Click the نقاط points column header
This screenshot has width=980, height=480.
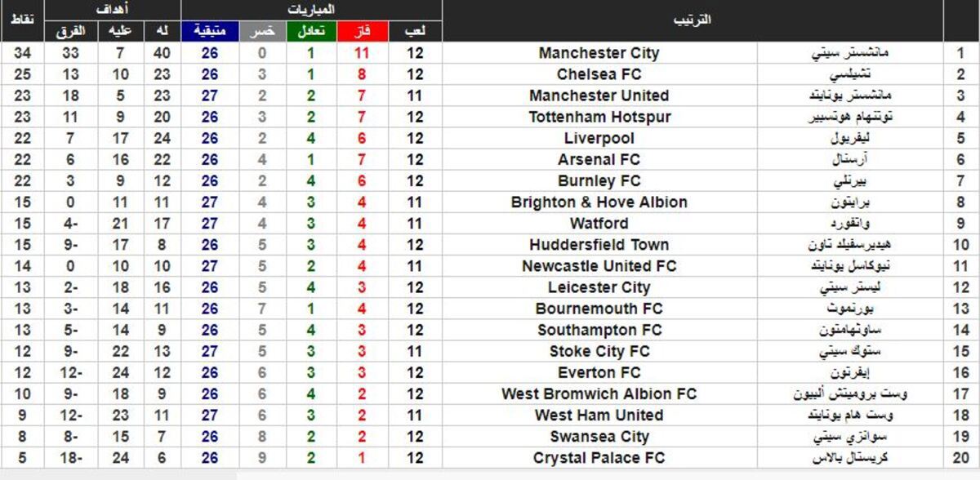click(x=23, y=18)
